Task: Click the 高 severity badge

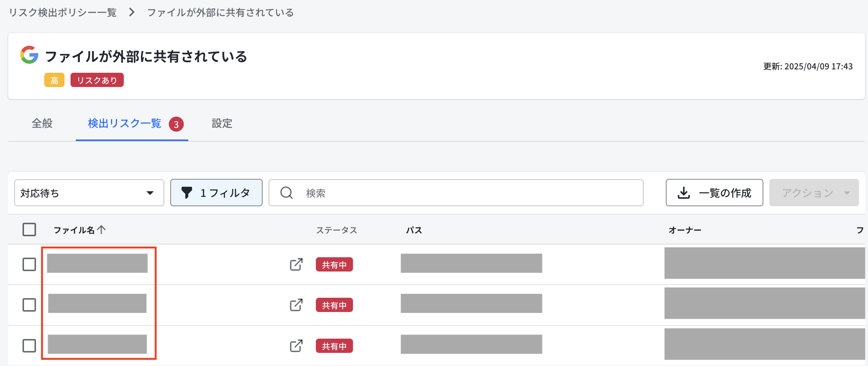Action: [54, 80]
